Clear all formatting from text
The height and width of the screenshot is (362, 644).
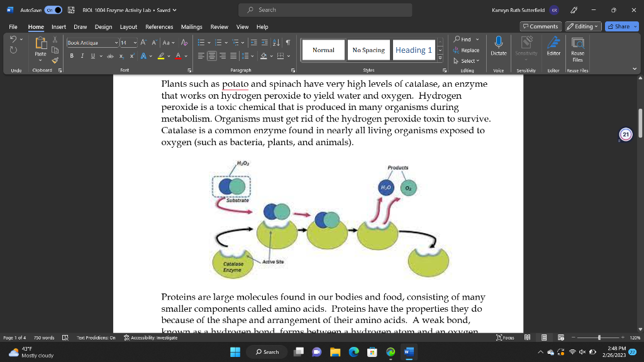click(183, 41)
